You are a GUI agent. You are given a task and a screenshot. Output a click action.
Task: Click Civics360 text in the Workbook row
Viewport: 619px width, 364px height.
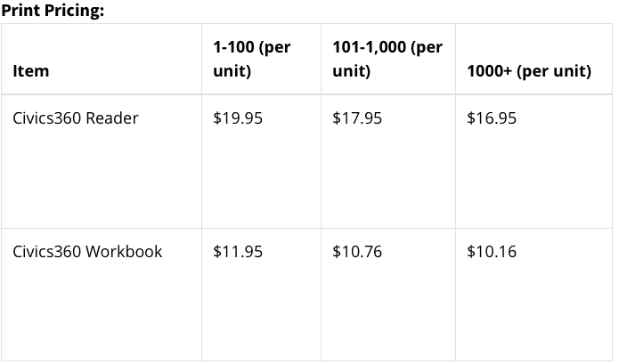click(47, 251)
